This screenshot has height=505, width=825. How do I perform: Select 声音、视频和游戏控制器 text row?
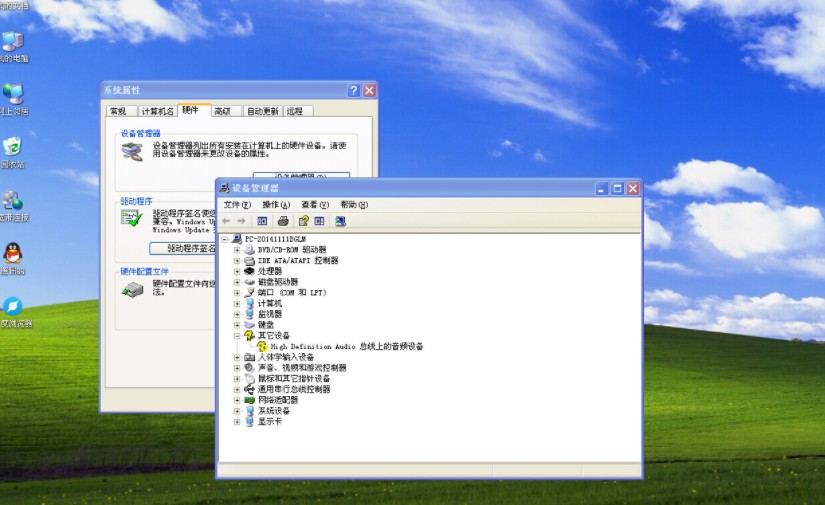(302, 368)
